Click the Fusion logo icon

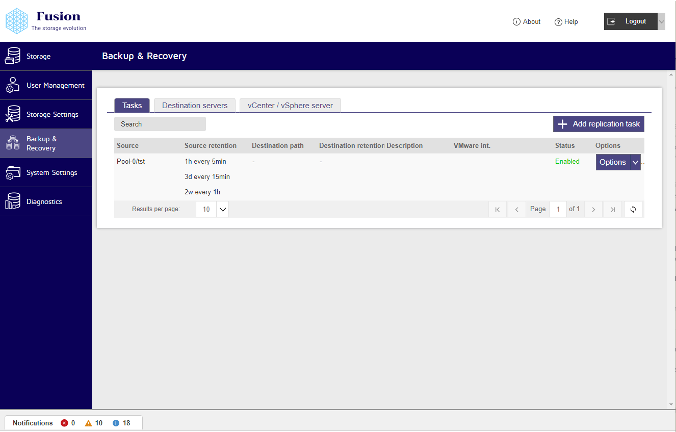(17, 21)
